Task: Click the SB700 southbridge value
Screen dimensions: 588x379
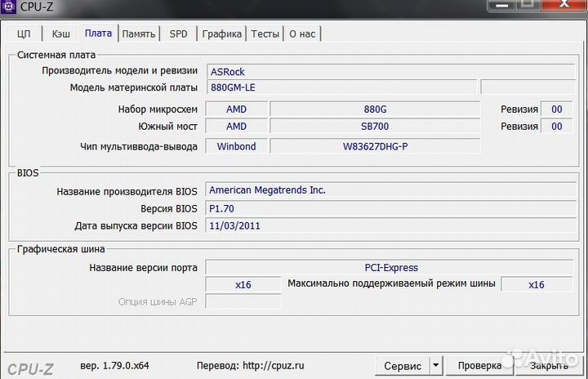Action: click(x=375, y=126)
